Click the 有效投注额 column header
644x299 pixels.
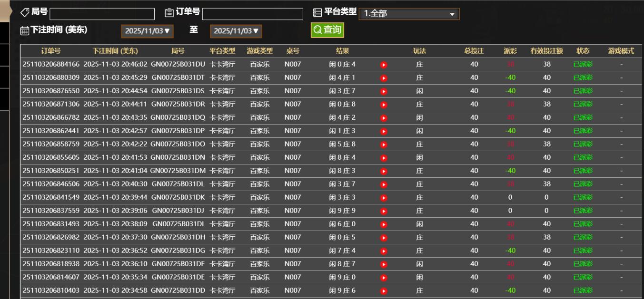tap(546, 51)
